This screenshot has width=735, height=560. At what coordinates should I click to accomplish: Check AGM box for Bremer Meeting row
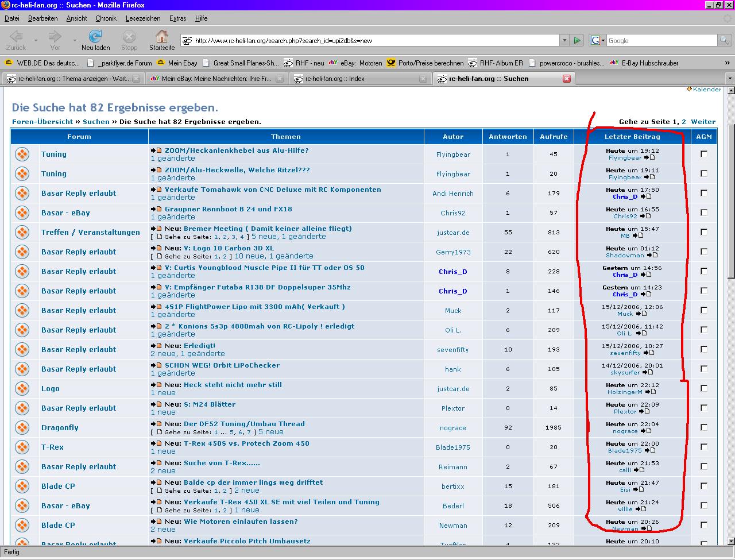[x=704, y=232]
